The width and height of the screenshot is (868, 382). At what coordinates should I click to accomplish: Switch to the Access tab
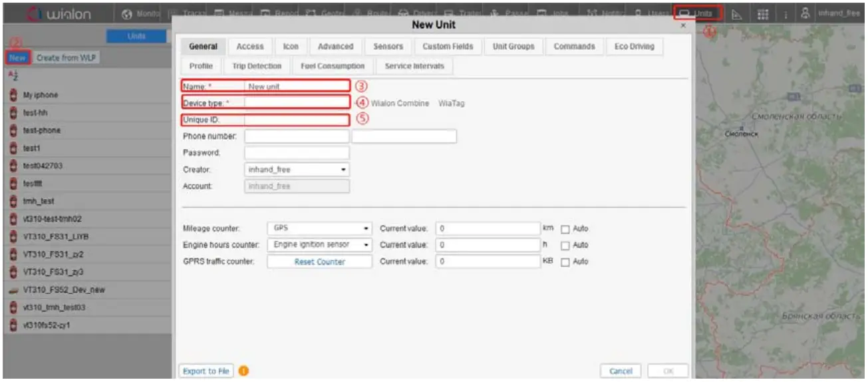pyautogui.click(x=250, y=47)
